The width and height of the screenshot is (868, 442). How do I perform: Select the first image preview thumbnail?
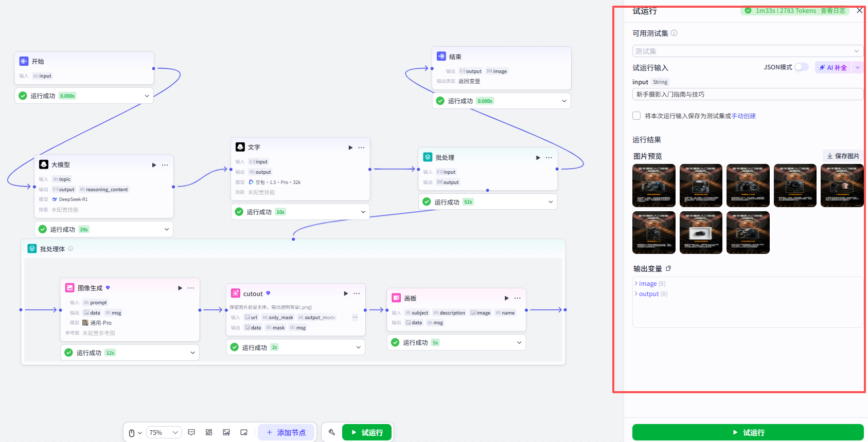tap(654, 186)
